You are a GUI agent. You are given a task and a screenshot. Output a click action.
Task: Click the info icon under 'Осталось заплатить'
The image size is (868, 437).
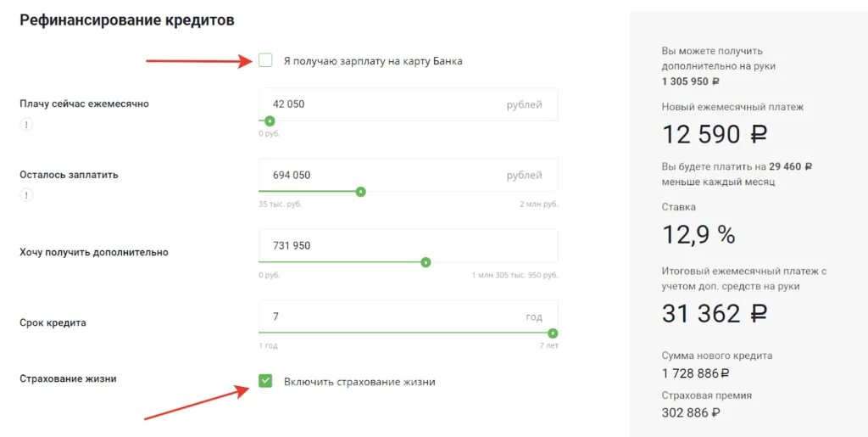[x=26, y=195]
